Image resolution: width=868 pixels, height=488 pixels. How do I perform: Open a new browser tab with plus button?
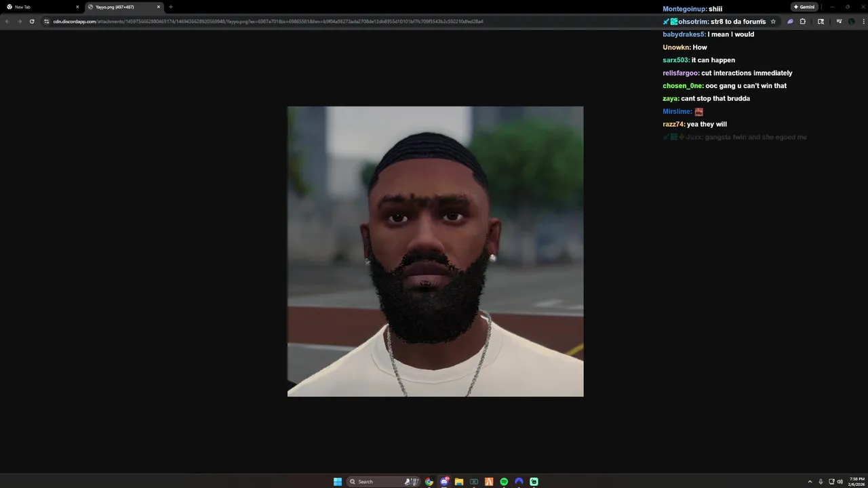170,7
